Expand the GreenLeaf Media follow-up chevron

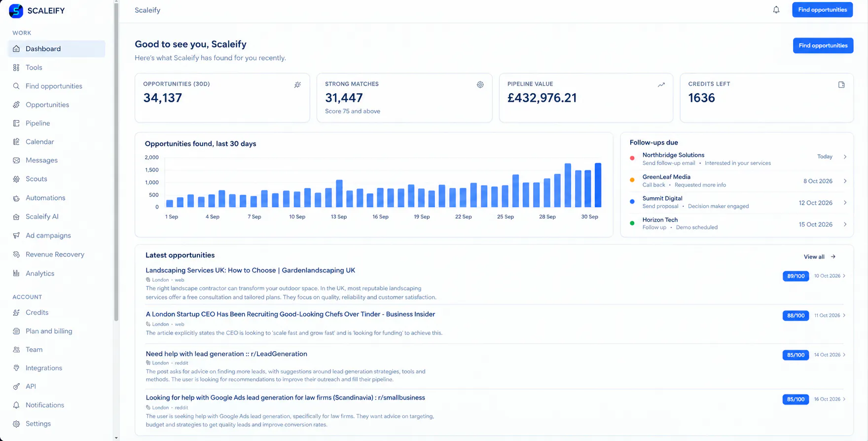tap(845, 181)
